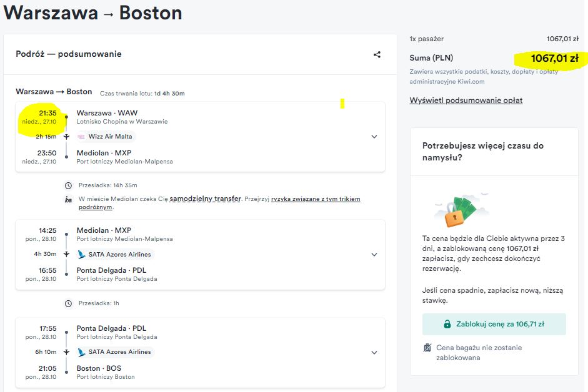Click the padlock with money illustration
The height and width of the screenshot is (392, 588).
point(462,210)
